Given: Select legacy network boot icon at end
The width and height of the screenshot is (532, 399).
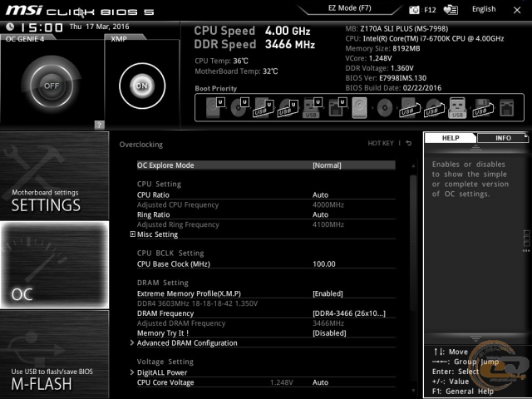Looking at the screenshot, I should [507, 107].
